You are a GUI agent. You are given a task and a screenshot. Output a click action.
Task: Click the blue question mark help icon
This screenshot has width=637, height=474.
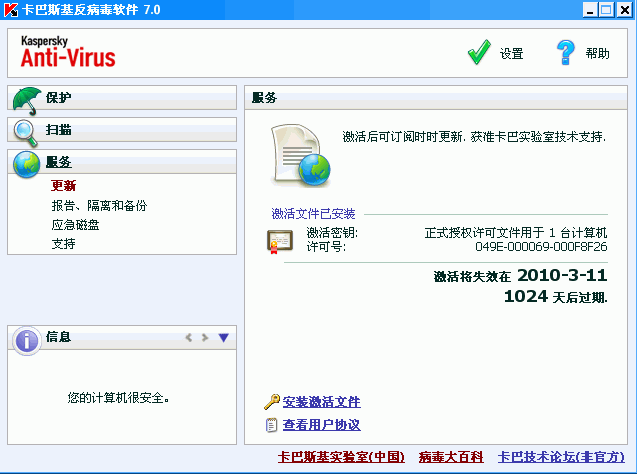coord(566,52)
